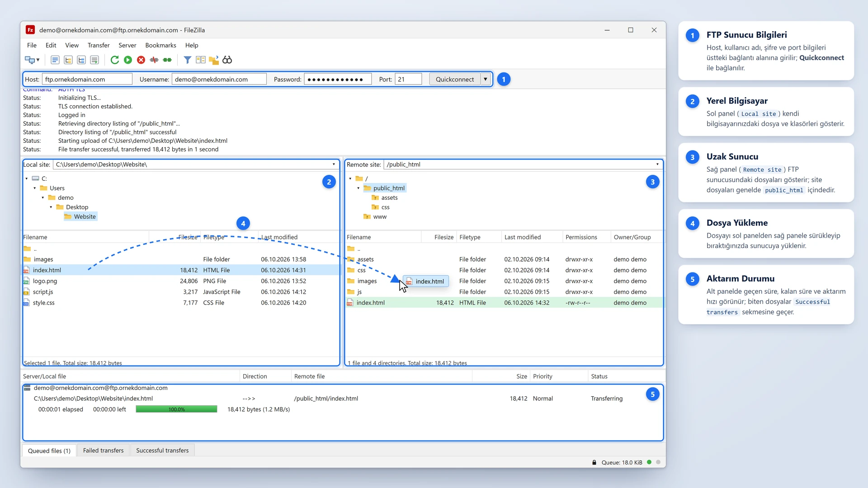Screen dimensions: 868x488
Task: Collapse the remote root / node
Action: (350, 178)
